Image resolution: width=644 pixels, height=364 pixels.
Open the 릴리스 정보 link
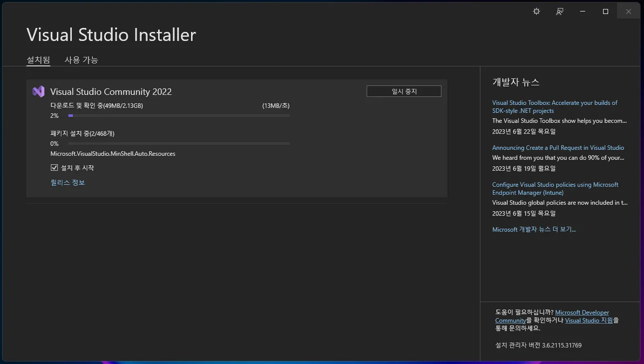(x=68, y=183)
